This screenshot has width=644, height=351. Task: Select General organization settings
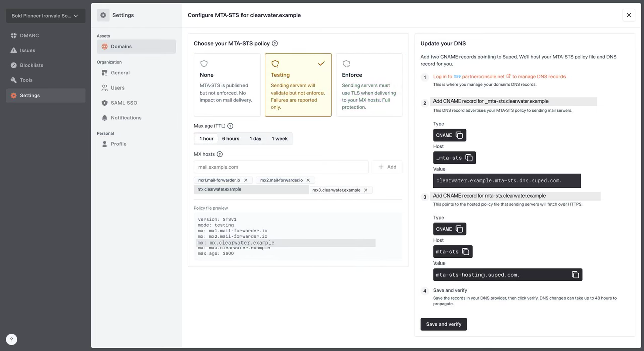tap(136, 73)
